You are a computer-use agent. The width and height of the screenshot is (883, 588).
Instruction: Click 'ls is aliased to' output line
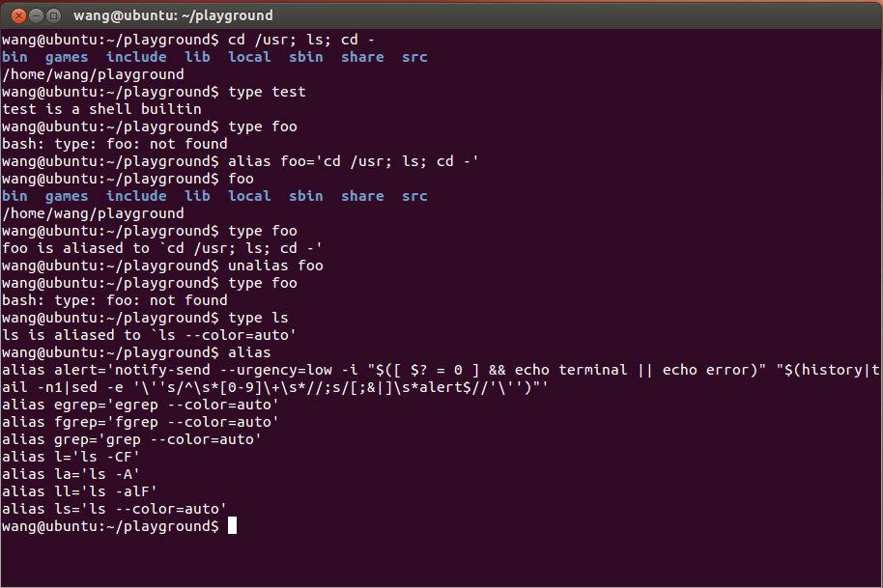tap(149, 335)
